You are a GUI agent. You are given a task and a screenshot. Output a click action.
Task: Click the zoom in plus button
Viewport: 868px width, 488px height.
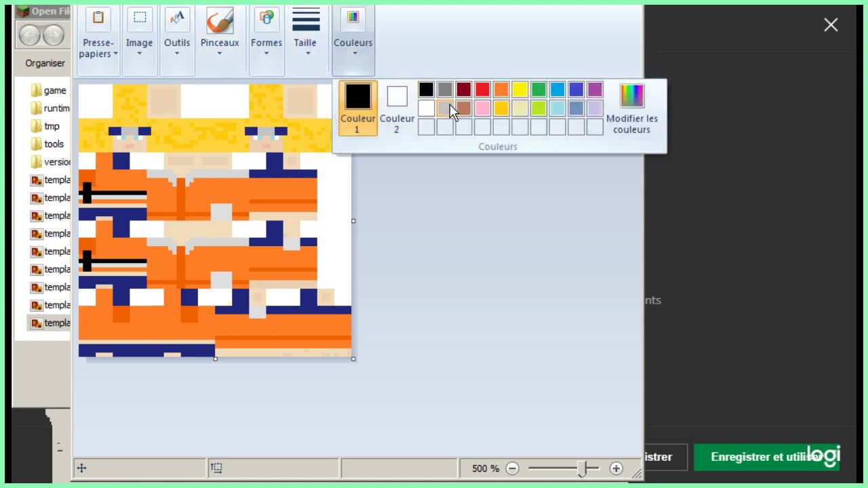(x=616, y=468)
